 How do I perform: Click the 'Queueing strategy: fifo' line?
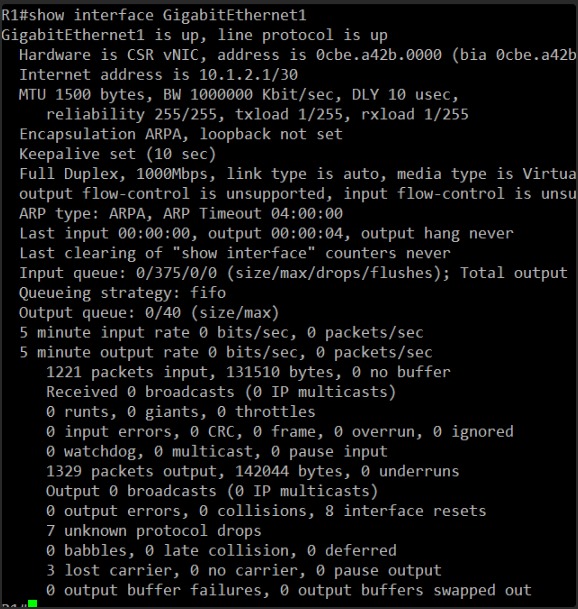(x=122, y=292)
